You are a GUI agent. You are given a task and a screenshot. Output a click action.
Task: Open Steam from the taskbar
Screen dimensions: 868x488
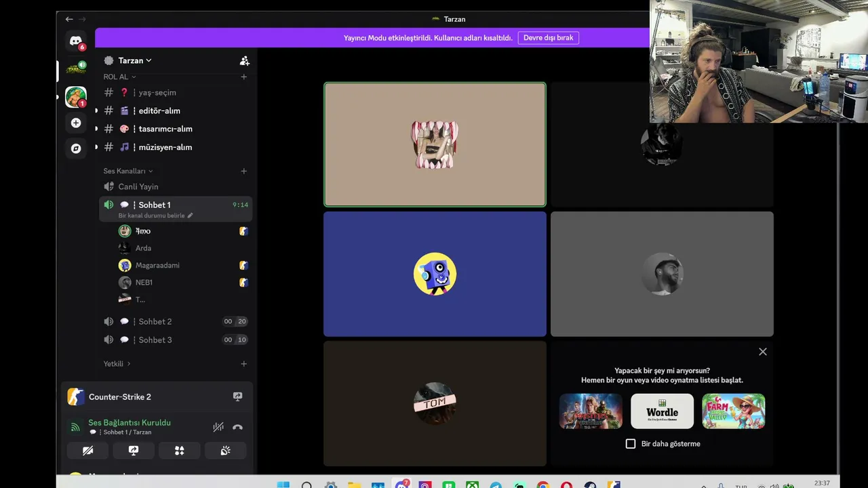click(x=590, y=485)
